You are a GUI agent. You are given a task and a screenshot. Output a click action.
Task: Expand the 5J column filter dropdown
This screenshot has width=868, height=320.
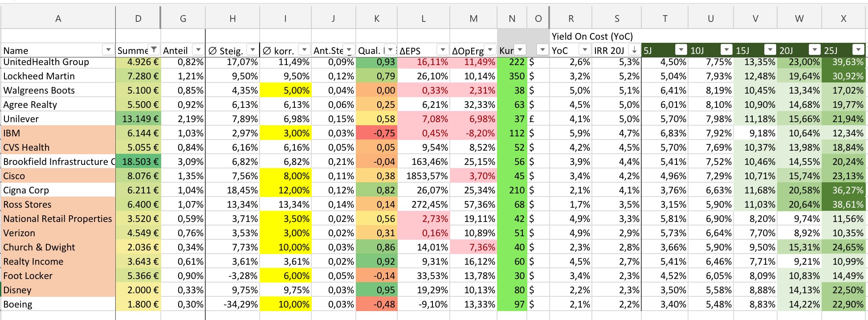point(681,50)
